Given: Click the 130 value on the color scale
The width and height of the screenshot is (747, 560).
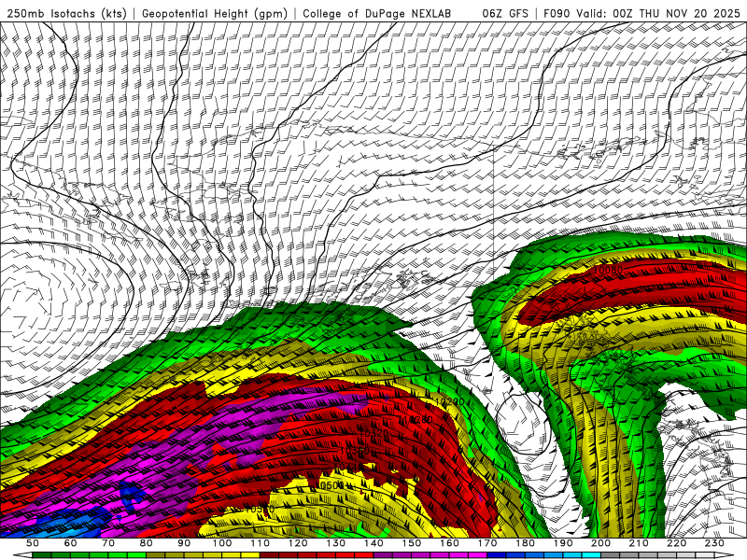Looking at the screenshot, I should pyautogui.click(x=336, y=543).
